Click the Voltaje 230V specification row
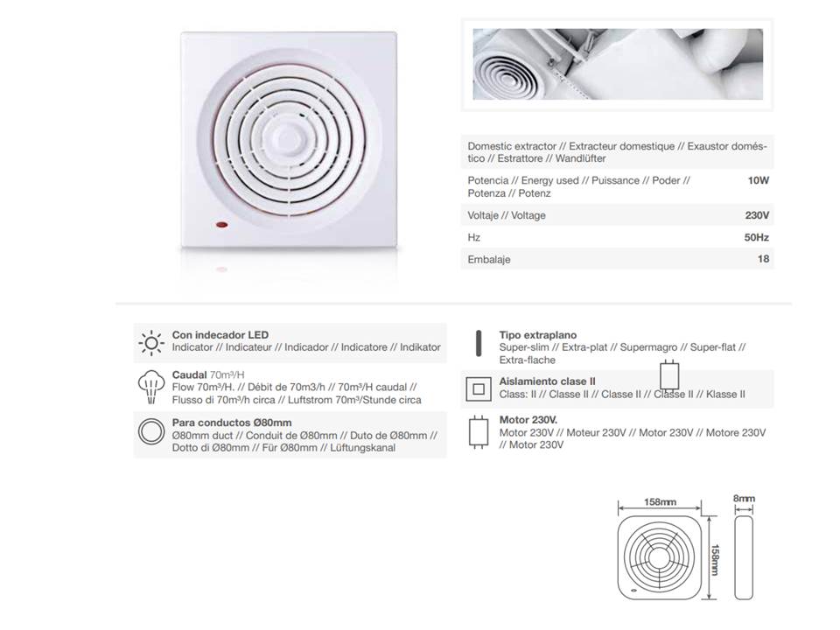840x630 pixels. coord(618,215)
